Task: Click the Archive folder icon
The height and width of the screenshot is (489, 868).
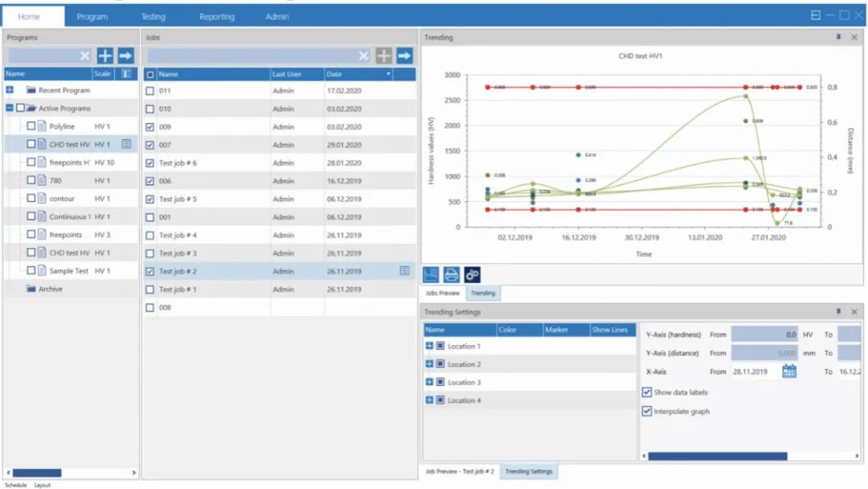Action: (x=31, y=289)
